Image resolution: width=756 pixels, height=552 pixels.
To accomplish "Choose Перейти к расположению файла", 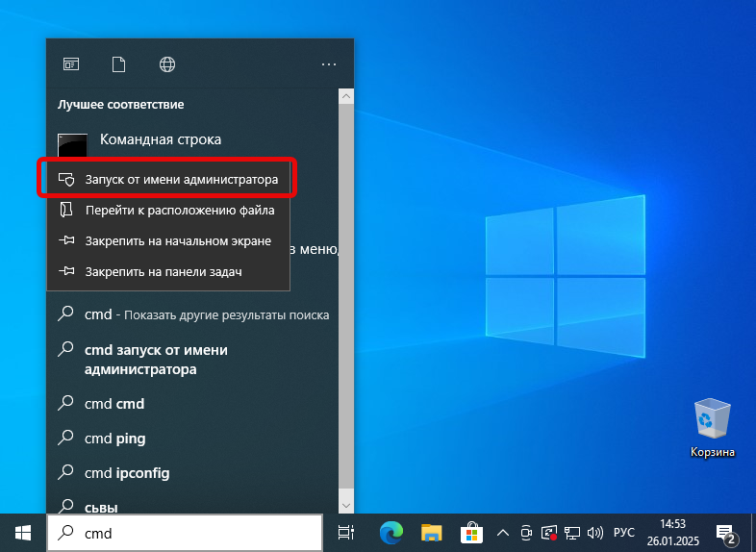I will (179, 210).
